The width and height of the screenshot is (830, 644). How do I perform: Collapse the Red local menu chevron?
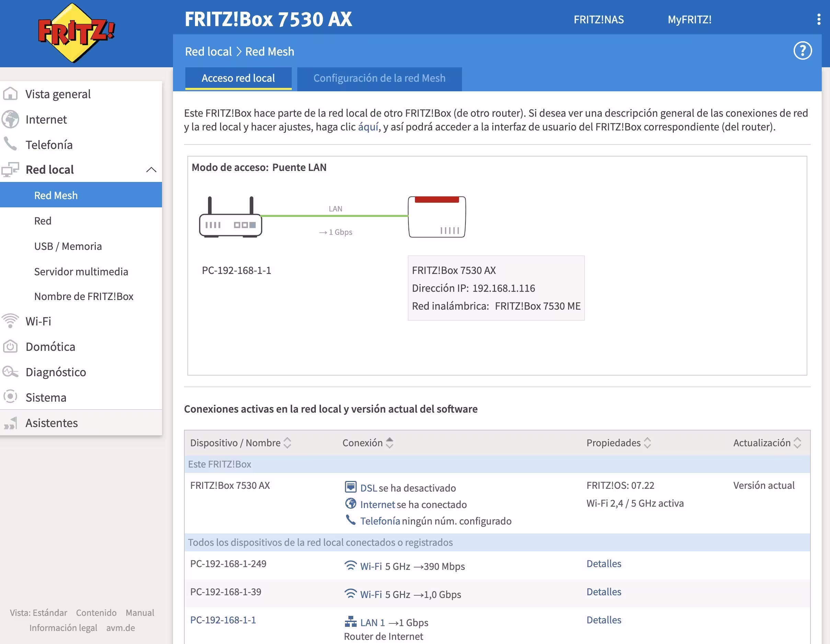(x=151, y=170)
